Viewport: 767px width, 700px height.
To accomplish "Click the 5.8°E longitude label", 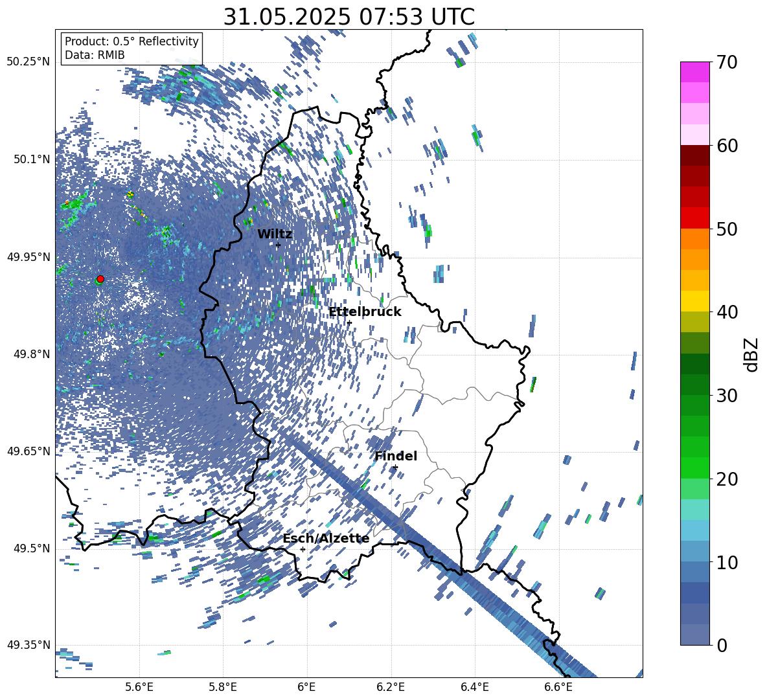I will (223, 687).
